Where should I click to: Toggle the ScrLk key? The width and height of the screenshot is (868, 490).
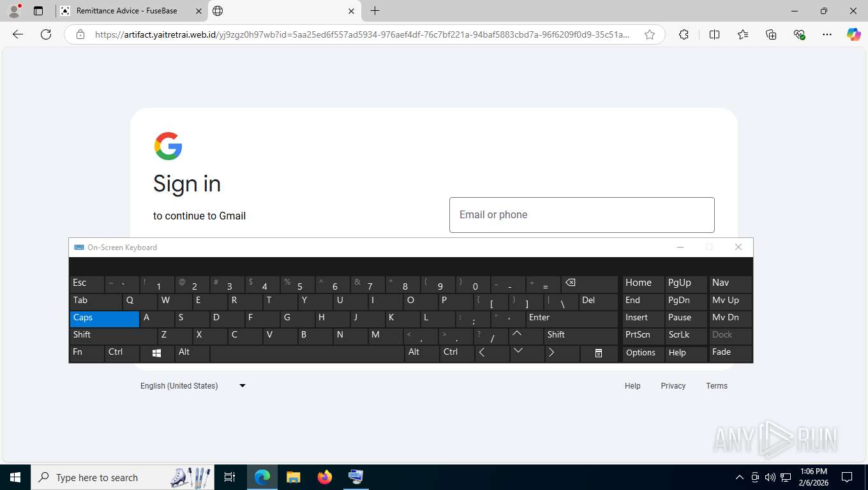685,336
